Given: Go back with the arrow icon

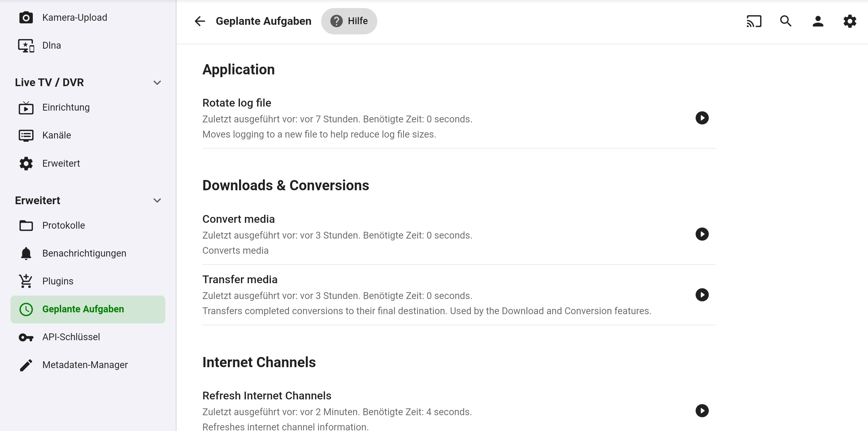Looking at the screenshot, I should tap(200, 21).
